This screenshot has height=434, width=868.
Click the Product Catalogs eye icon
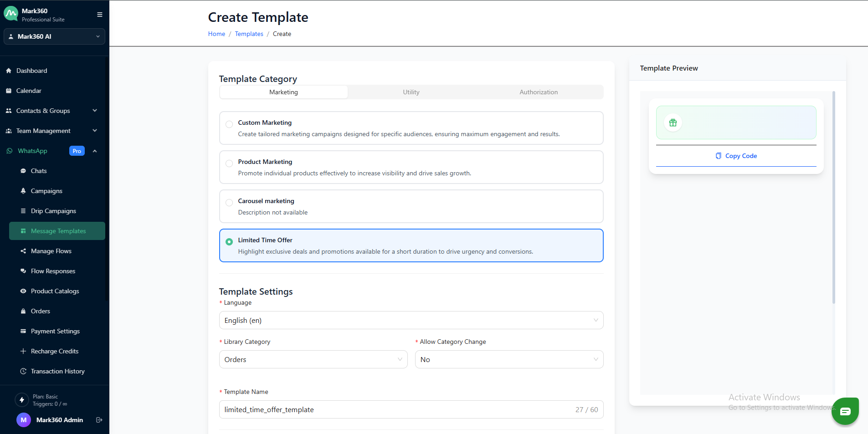click(x=23, y=291)
